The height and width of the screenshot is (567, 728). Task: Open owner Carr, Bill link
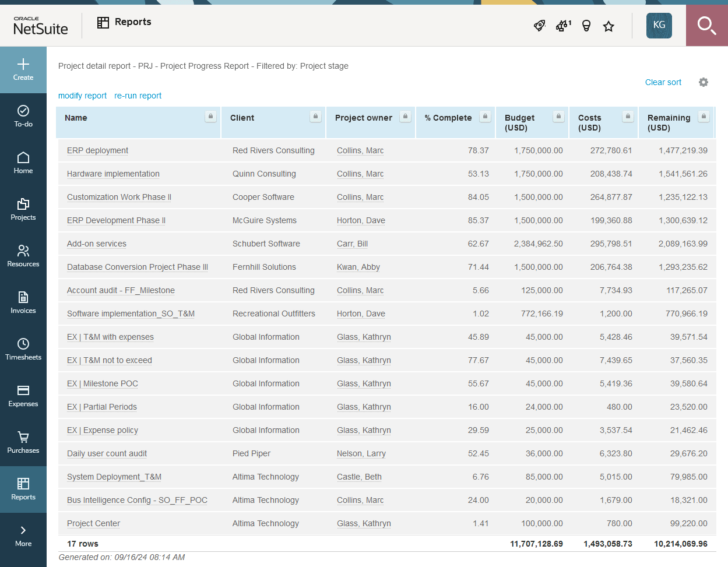coord(352,244)
